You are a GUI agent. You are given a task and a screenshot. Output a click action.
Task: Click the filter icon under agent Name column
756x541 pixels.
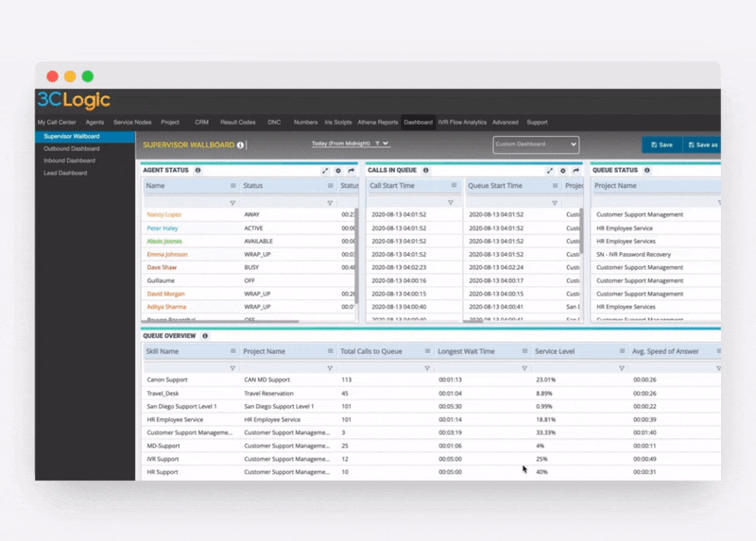(x=232, y=203)
